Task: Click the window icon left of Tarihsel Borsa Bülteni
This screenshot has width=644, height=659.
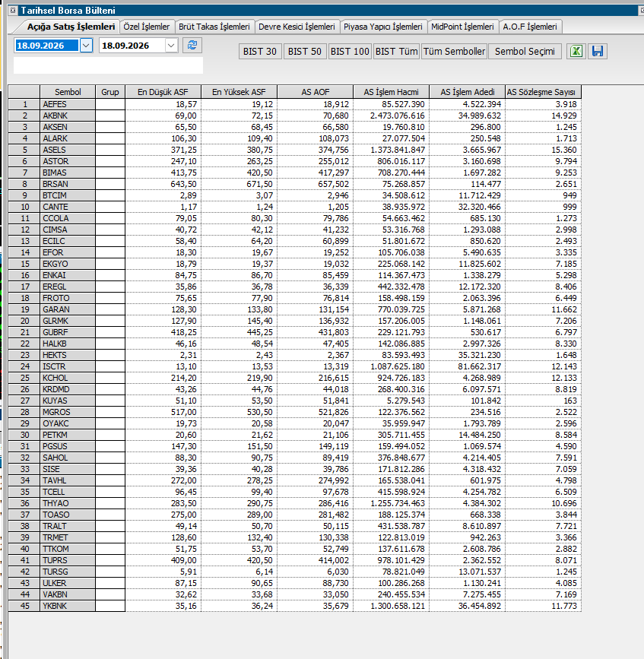Action: (13, 10)
